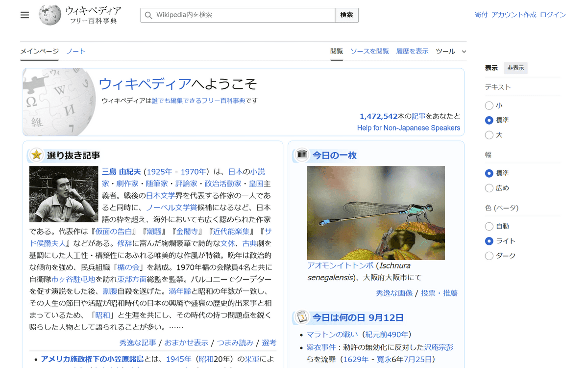Image resolution: width=588 pixels, height=368 pixels.
Task: Click the Wikipedia search input field
Action: tap(238, 15)
